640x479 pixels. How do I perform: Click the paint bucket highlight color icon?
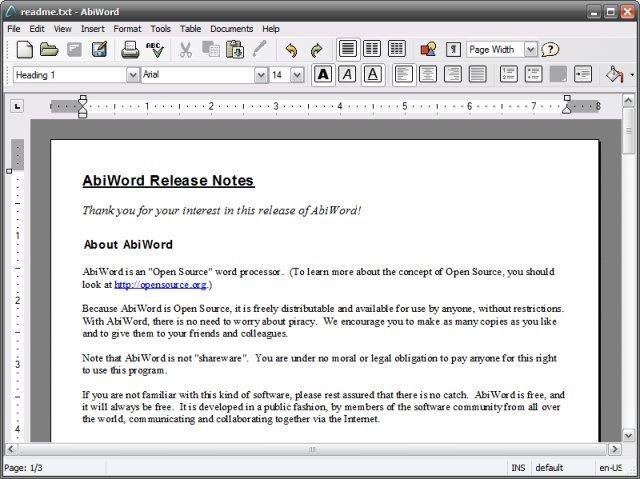(x=614, y=75)
